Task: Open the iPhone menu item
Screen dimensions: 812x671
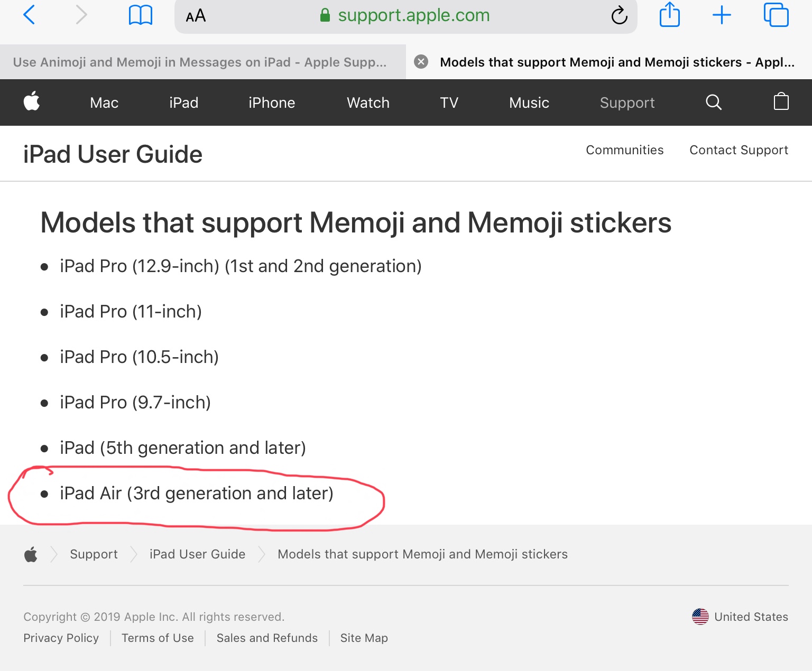Action: (272, 102)
